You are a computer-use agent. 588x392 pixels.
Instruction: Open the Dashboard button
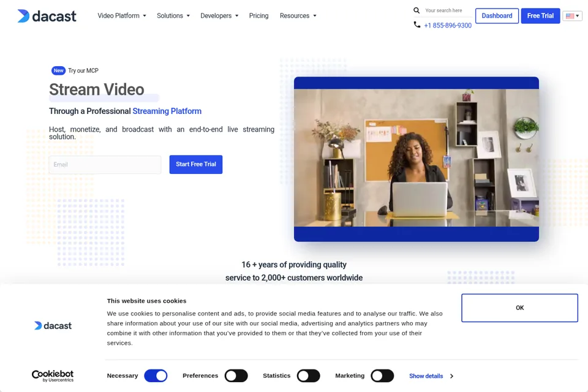click(497, 16)
